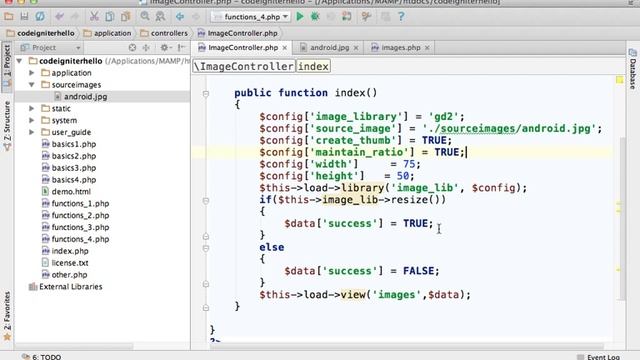Viewport: 640px width, 360px height.
Task: Run functions_4.php with the green play icon
Action: tap(300, 16)
